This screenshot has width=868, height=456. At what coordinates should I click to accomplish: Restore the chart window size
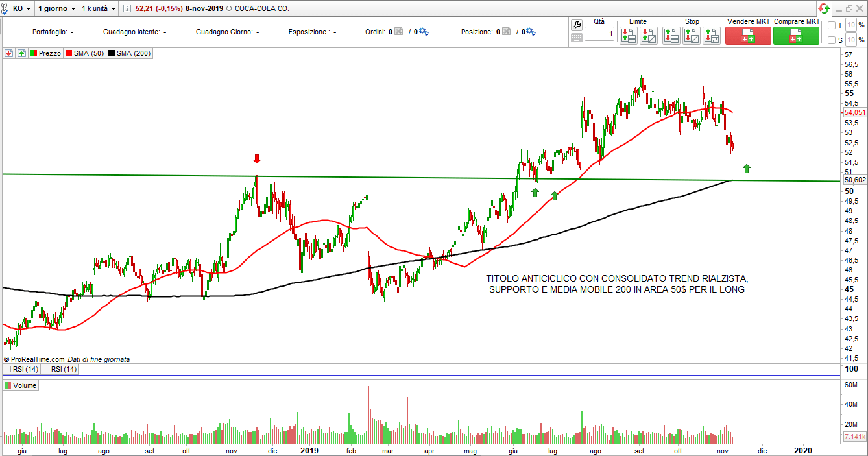pos(849,8)
